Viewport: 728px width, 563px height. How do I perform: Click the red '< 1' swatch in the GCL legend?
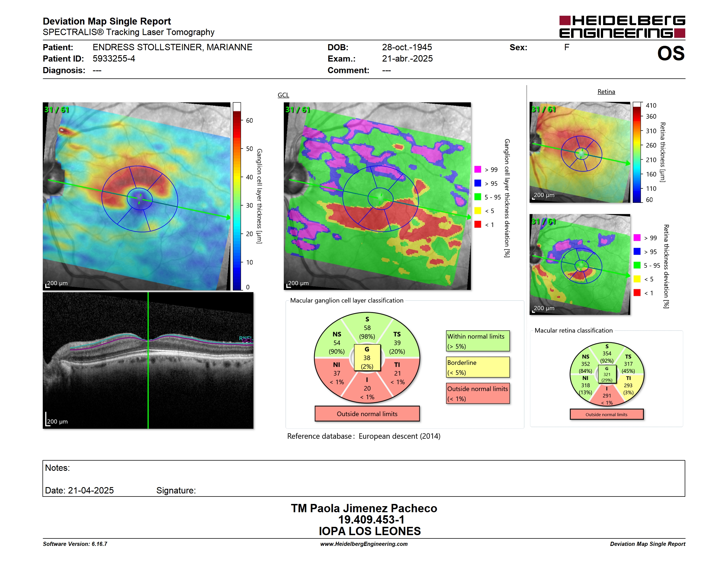478,224
